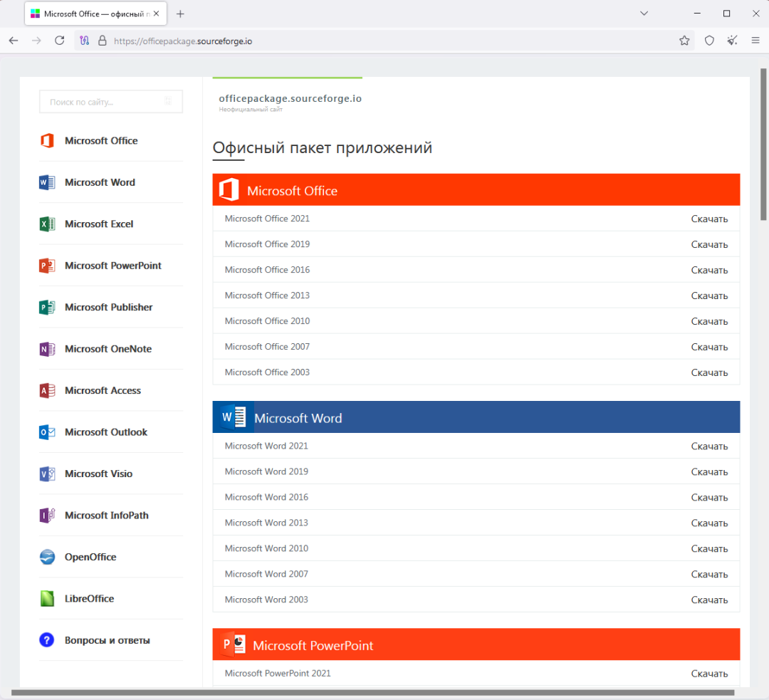The image size is (769, 700).
Task: Click the Microsoft Word 2003 row text
Action: click(x=266, y=600)
